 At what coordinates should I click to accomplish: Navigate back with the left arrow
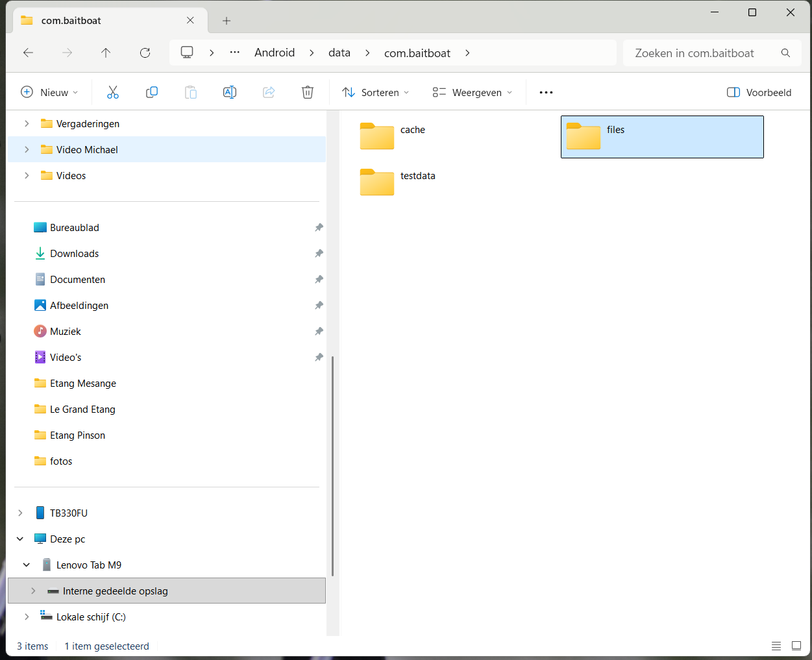[x=29, y=53]
